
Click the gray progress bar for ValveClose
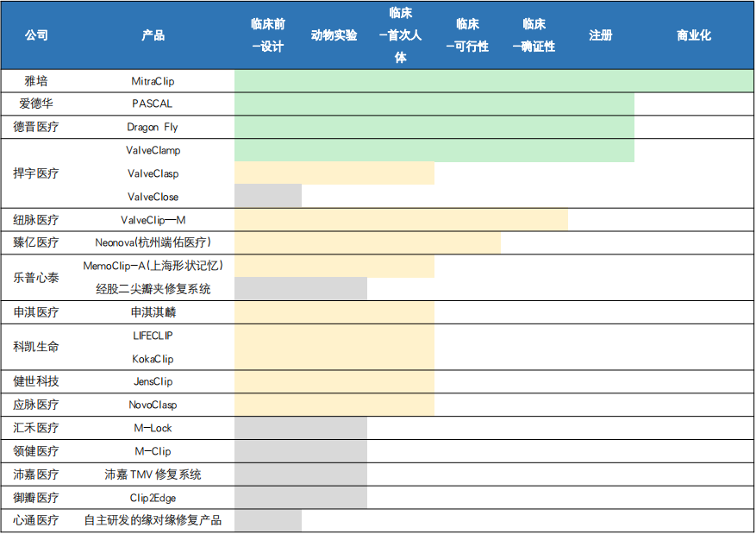[x=268, y=196]
